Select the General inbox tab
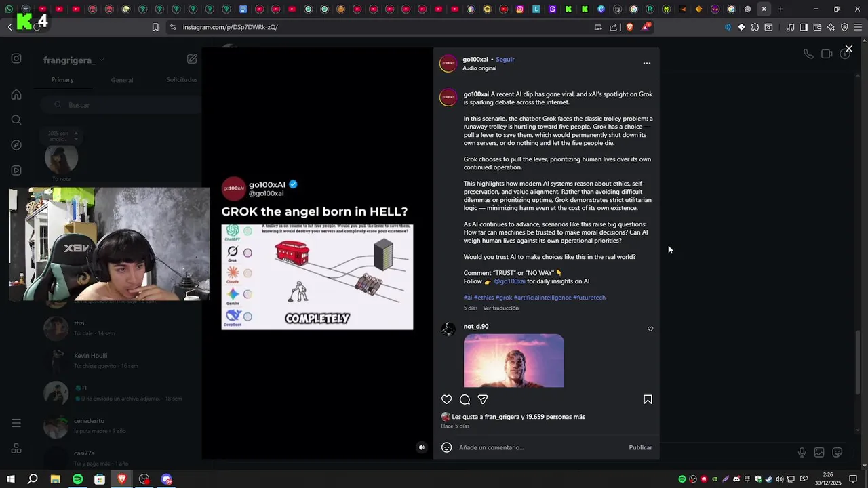 pyautogui.click(x=122, y=80)
